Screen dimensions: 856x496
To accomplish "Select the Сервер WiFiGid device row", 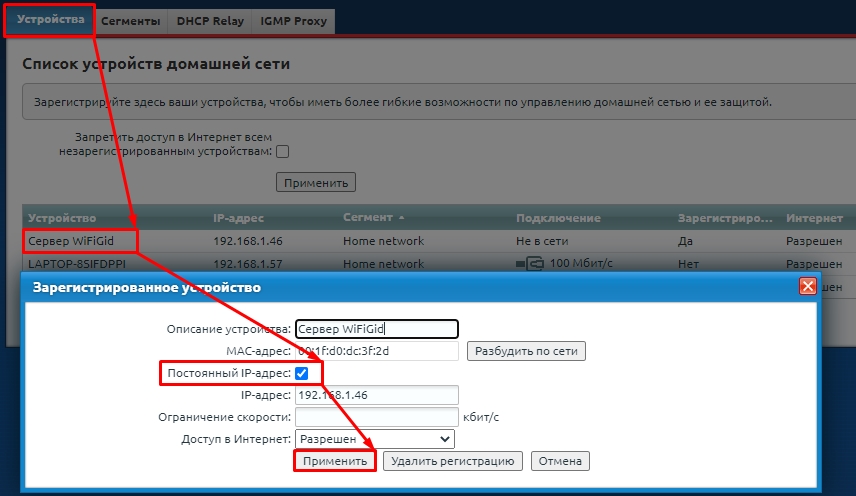I will tap(439, 241).
